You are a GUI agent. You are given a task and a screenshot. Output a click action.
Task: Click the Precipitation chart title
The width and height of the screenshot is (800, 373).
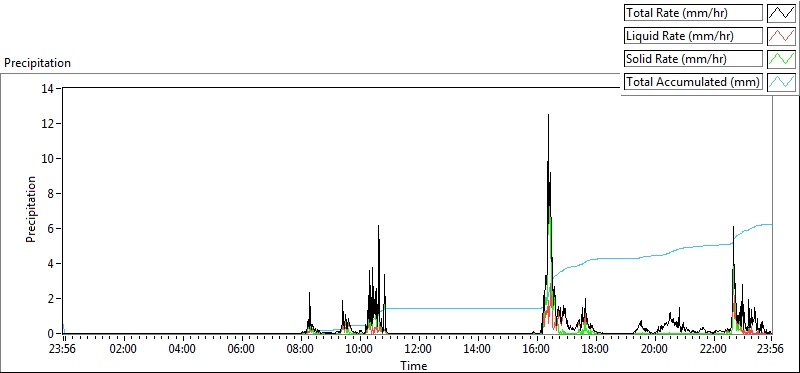37,63
